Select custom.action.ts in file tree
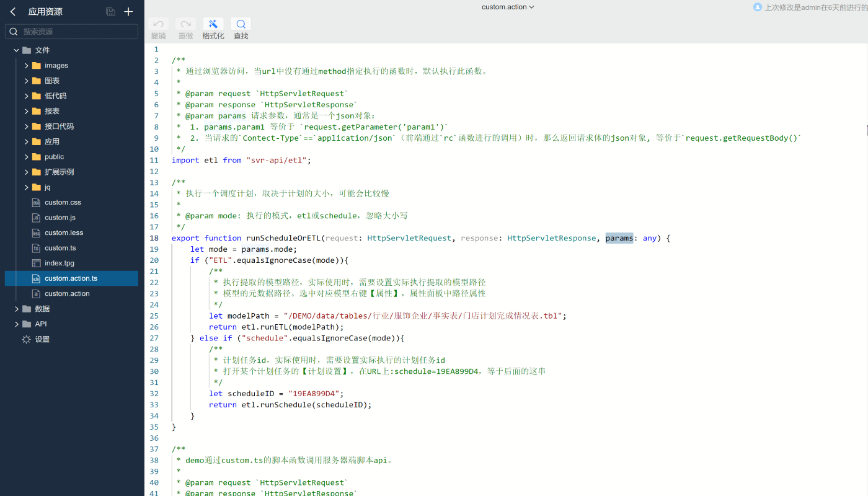This screenshot has height=496, width=868. [x=71, y=278]
